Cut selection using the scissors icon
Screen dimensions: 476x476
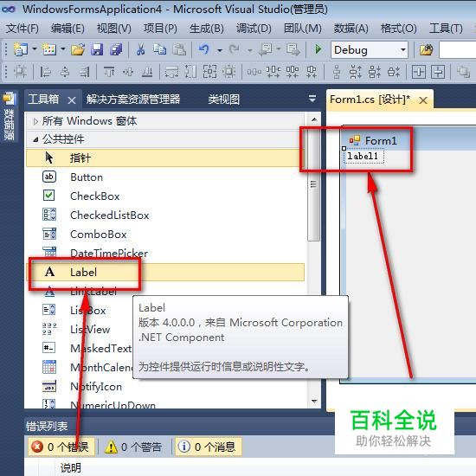click(x=140, y=49)
